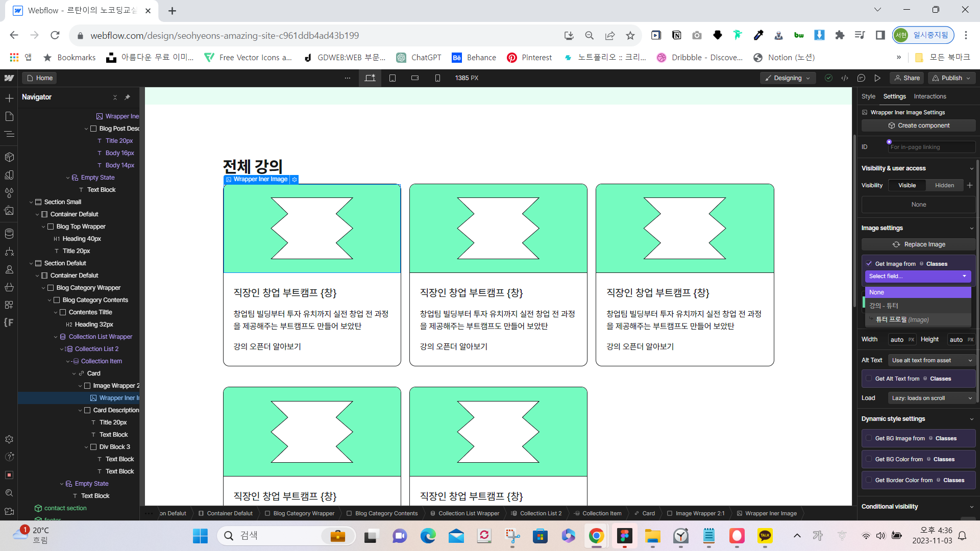
Task: Switch to desktop base breakpoint icon
Action: [x=370, y=78]
